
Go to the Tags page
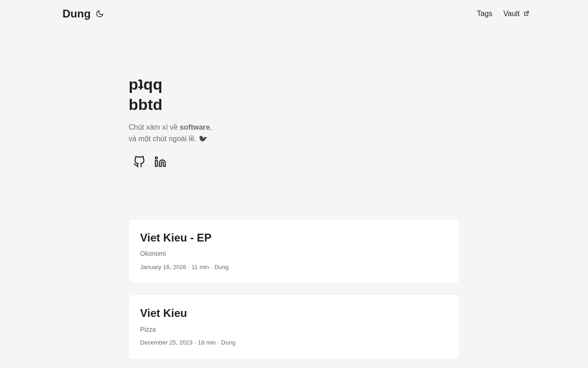[484, 14]
